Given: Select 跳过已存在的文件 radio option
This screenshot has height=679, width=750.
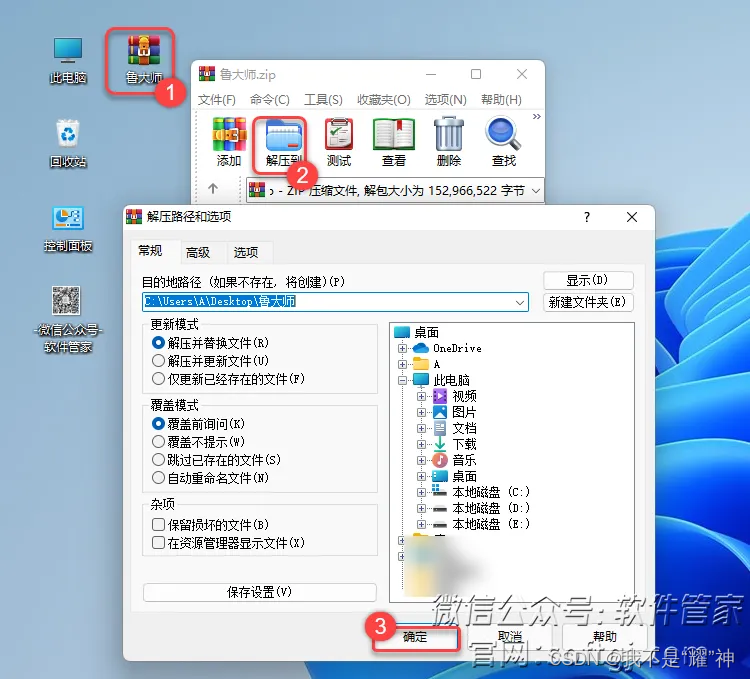Looking at the screenshot, I should click(x=158, y=460).
